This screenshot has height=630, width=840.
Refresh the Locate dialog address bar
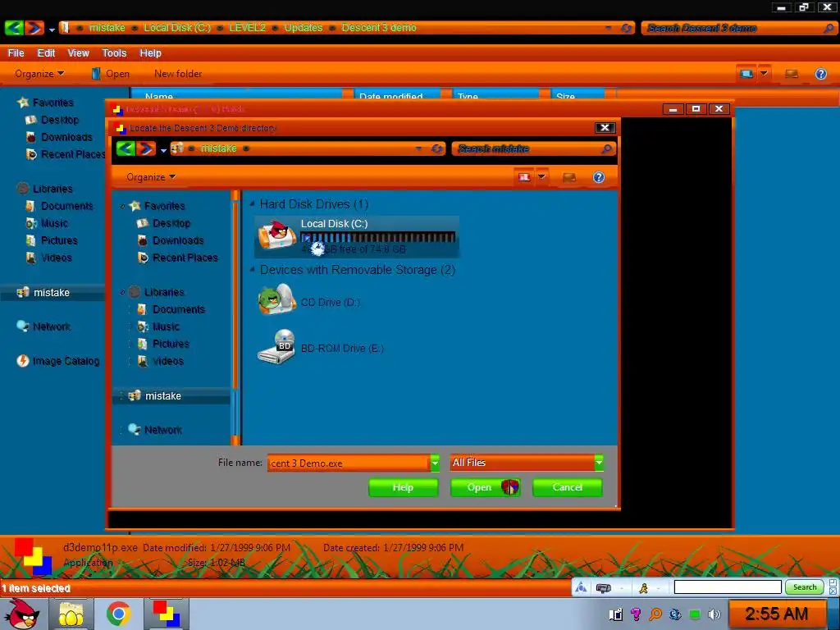[436, 148]
